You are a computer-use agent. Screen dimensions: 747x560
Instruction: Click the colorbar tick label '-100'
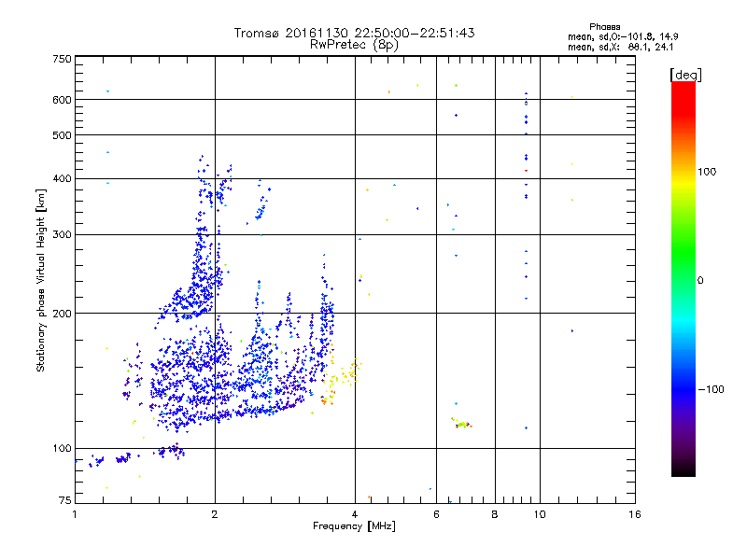[712, 389]
